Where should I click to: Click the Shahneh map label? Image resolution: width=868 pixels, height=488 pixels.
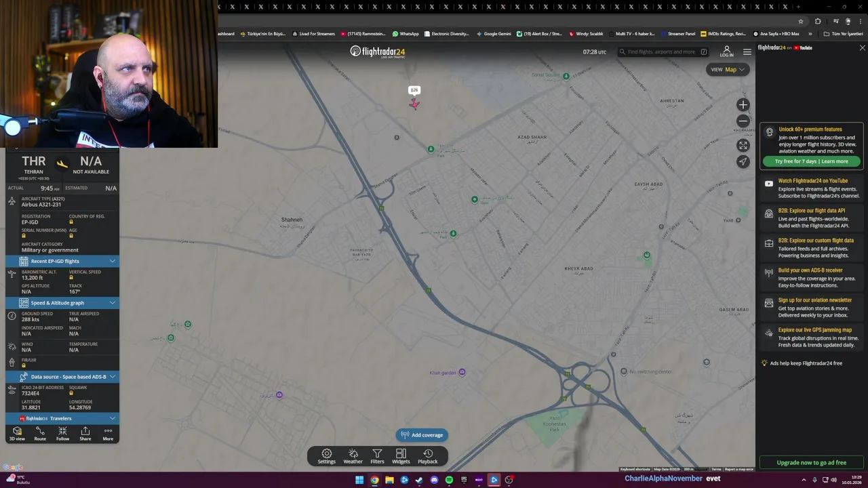(x=292, y=220)
